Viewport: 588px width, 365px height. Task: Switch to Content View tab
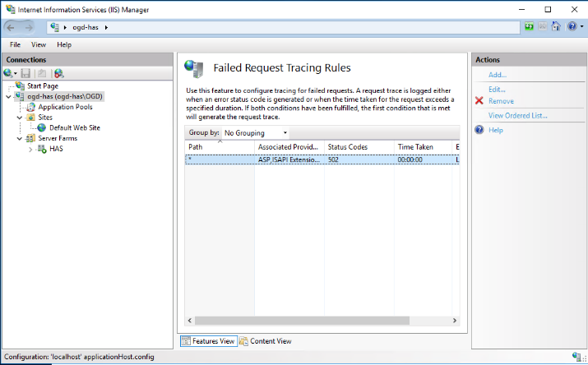coord(266,341)
